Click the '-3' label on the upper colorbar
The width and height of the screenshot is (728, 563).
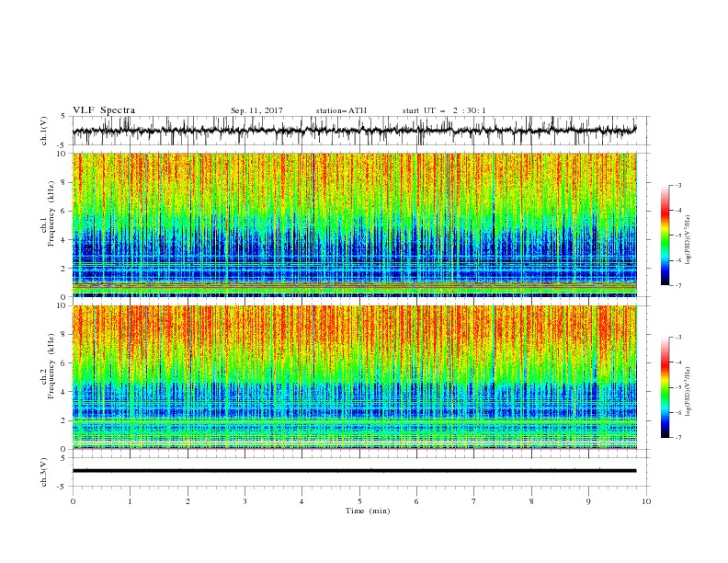[677, 185]
